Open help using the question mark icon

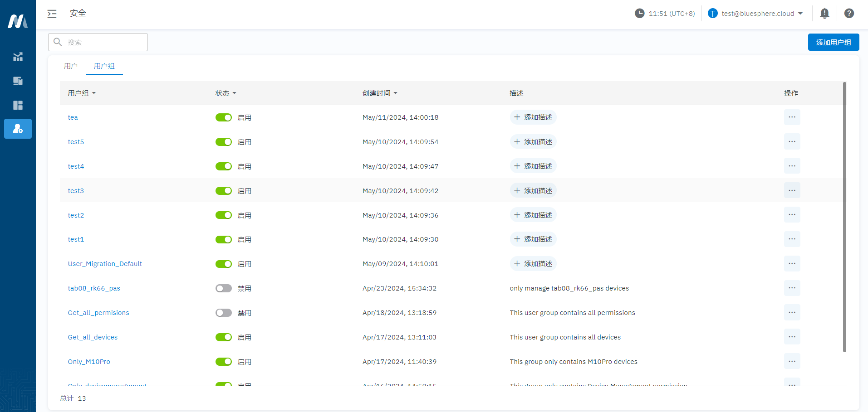848,14
